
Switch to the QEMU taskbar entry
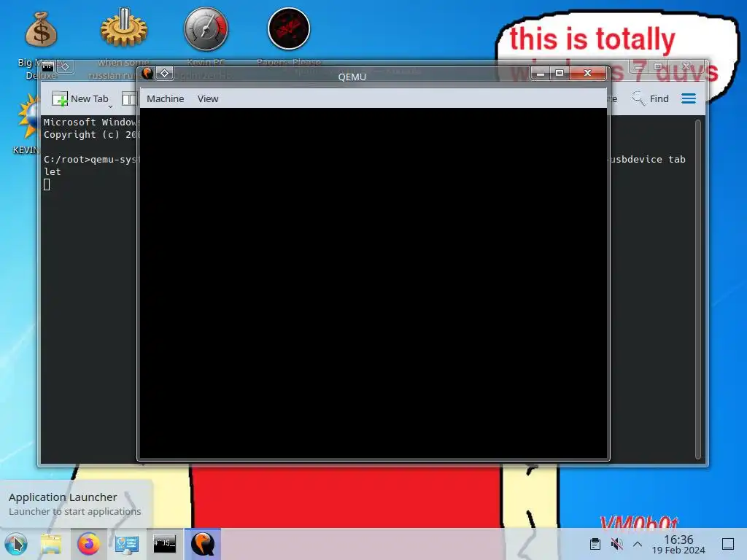[x=203, y=544]
